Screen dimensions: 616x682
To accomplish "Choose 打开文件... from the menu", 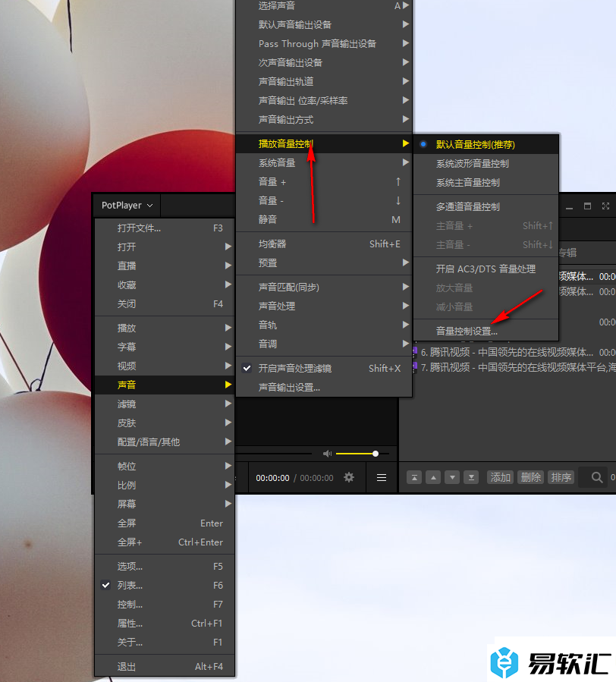I will pos(165,228).
